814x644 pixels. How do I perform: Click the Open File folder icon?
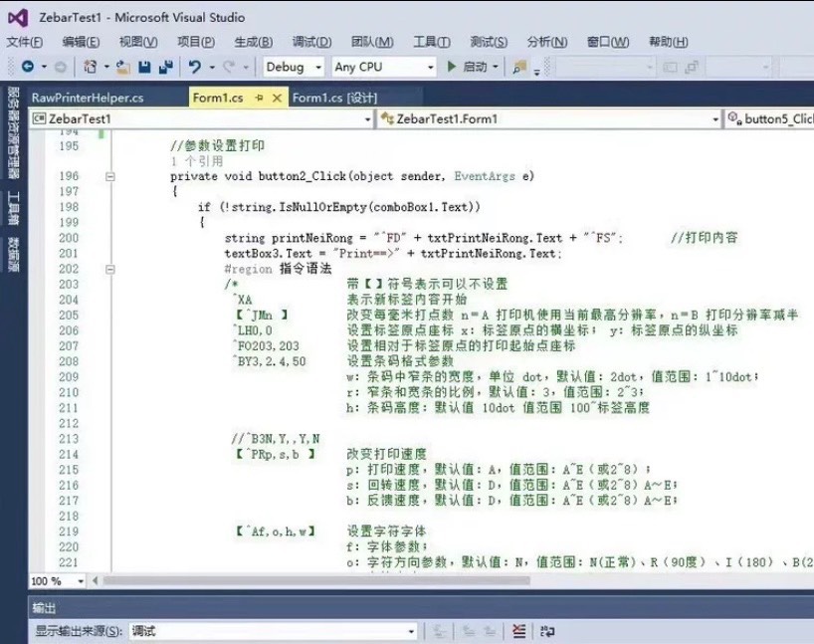[123, 67]
